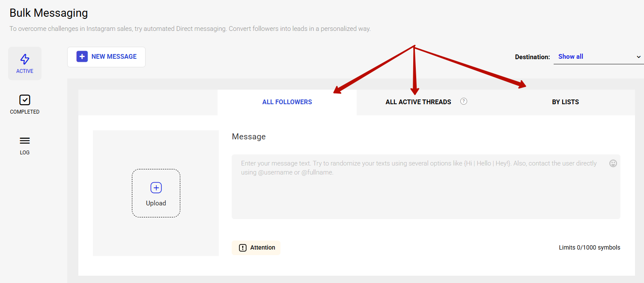Screen dimensions: 644x283
Task: Click the 'Upload' label in the dashed box
Action: coord(156,203)
